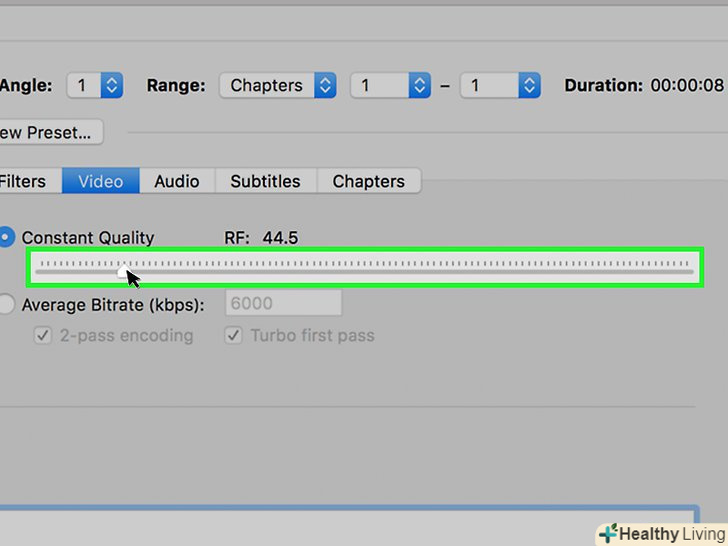Image resolution: width=728 pixels, height=546 pixels.
Task: Click the Healthy Living cross logo icon
Action: 608,534
